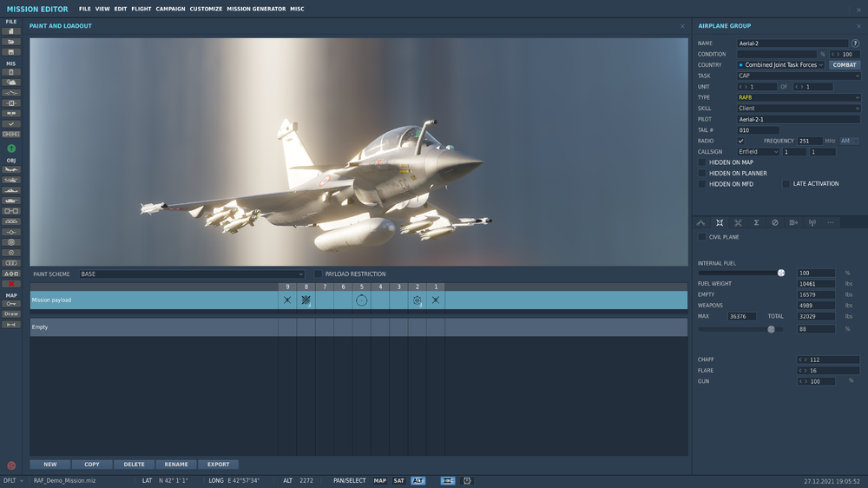The width and height of the screenshot is (868, 488).
Task: Open the FILE menu in top bar
Action: coord(85,9)
